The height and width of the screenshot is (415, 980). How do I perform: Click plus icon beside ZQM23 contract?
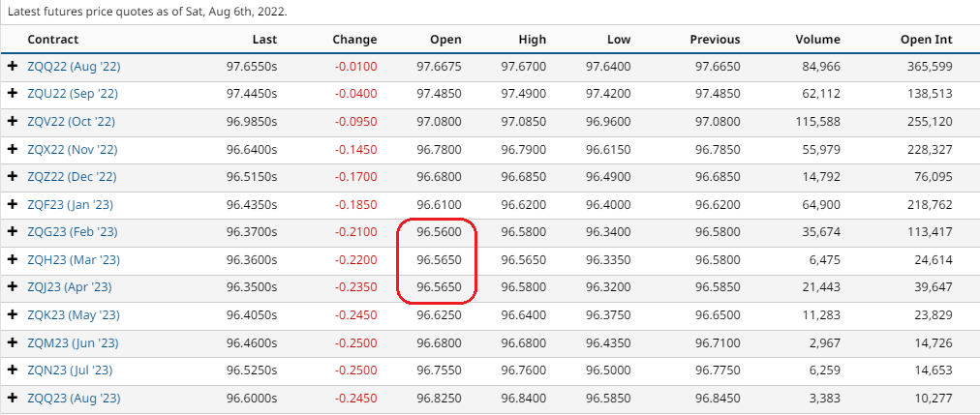click(x=13, y=343)
